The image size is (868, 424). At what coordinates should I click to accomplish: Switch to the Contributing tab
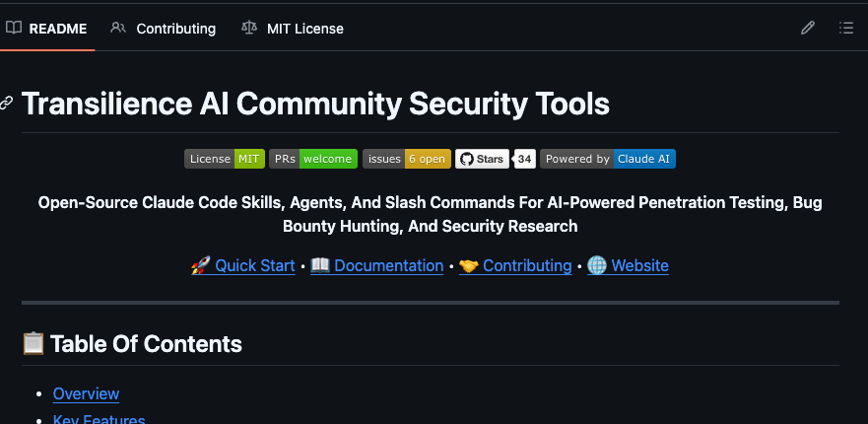tap(164, 29)
